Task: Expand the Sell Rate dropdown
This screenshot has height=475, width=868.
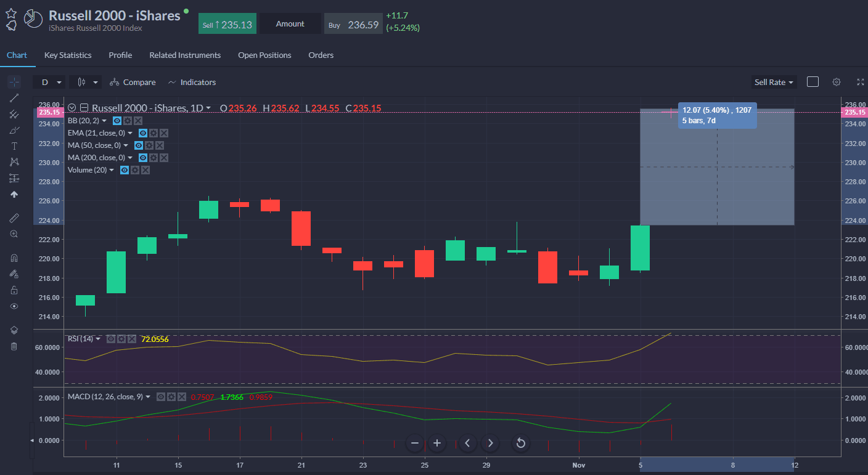Action: click(x=774, y=82)
